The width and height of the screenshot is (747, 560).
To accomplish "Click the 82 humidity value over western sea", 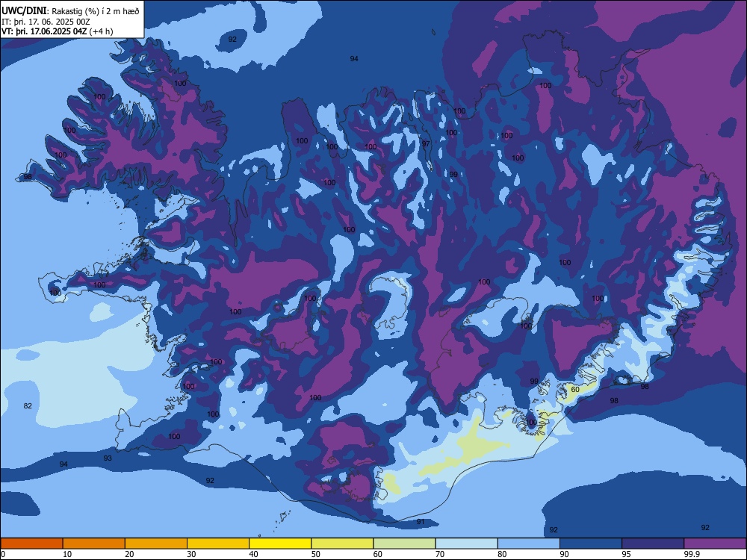I will pyautogui.click(x=28, y=405).
